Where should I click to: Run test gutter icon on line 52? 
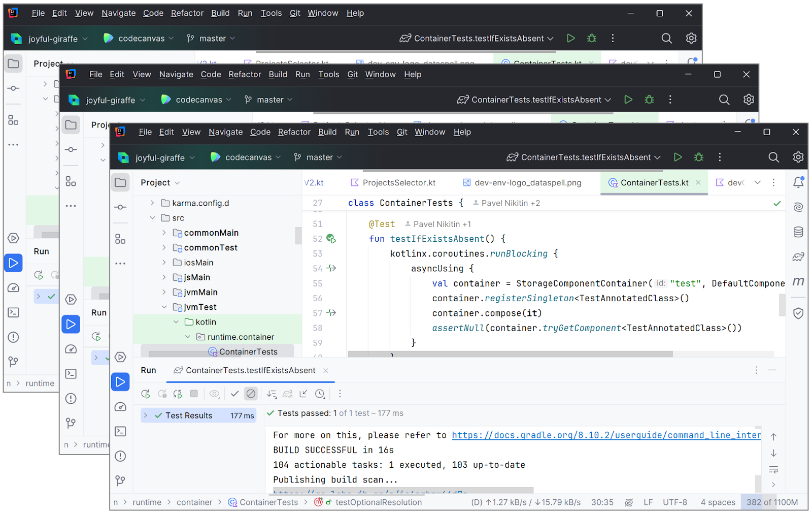pos(331,239)
